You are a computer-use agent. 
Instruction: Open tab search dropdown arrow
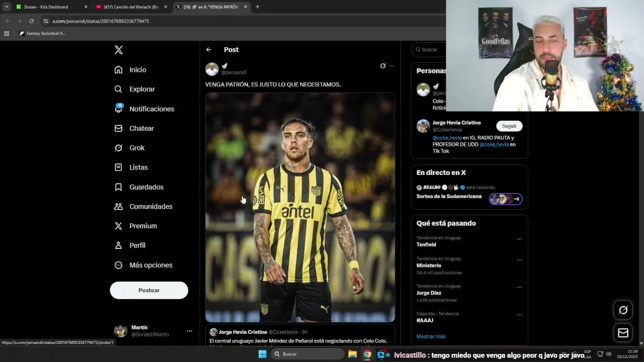[x=7, y=7]
